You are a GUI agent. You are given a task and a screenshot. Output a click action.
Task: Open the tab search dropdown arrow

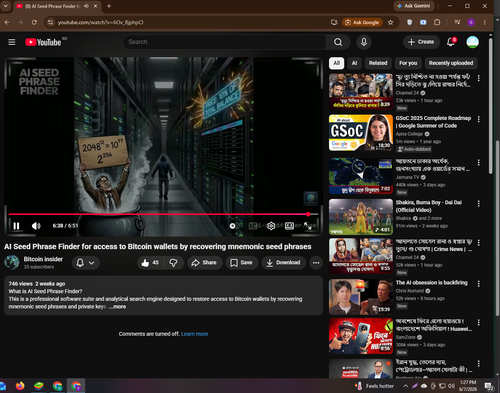pyautogui.click(x=6, y=6)
